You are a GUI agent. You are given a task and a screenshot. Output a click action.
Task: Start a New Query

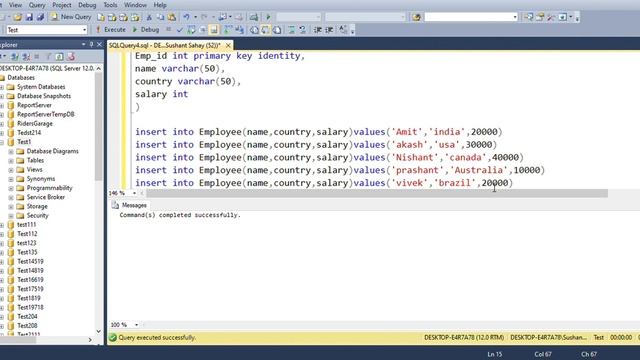71,17
